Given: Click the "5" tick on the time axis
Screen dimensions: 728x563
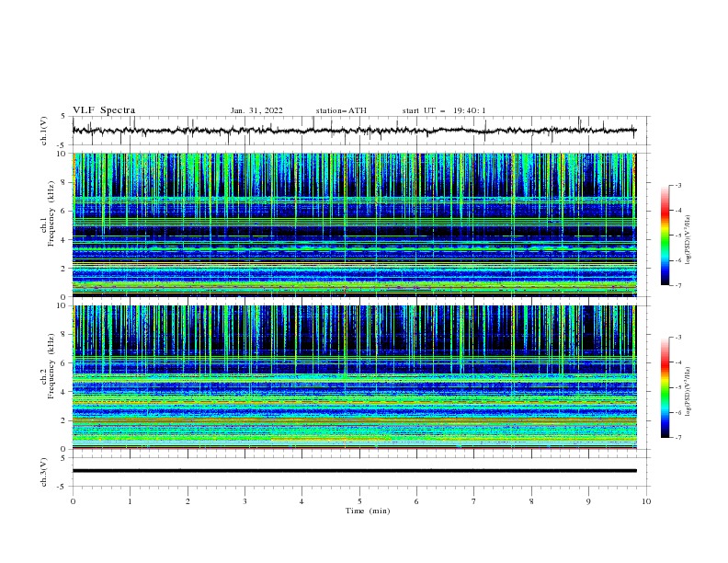Looking at the screenshot, I should (x=359, y=501).
